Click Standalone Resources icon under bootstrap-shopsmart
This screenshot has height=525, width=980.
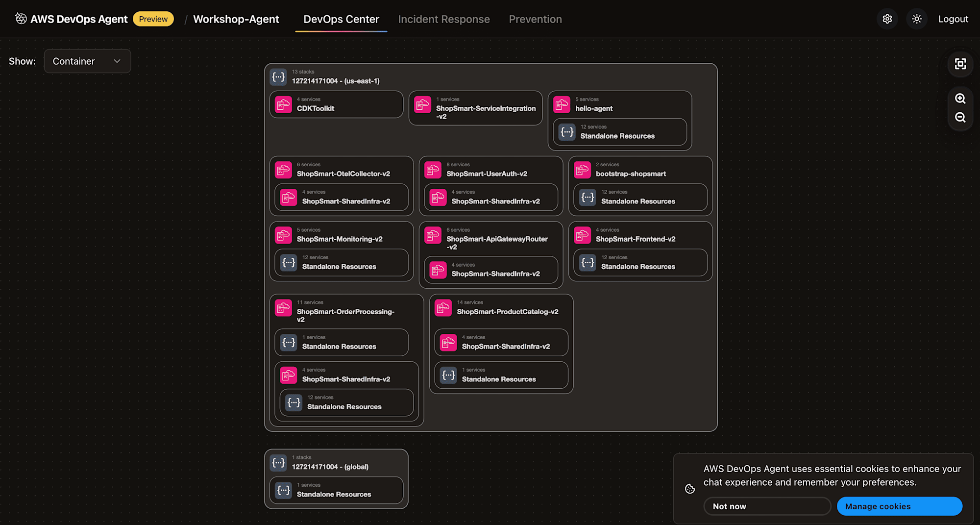[588, 197]
